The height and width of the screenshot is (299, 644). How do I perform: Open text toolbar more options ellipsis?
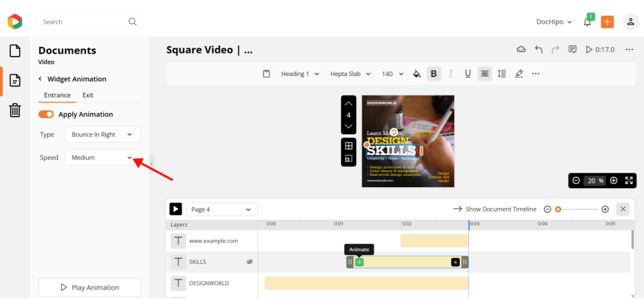536,74
